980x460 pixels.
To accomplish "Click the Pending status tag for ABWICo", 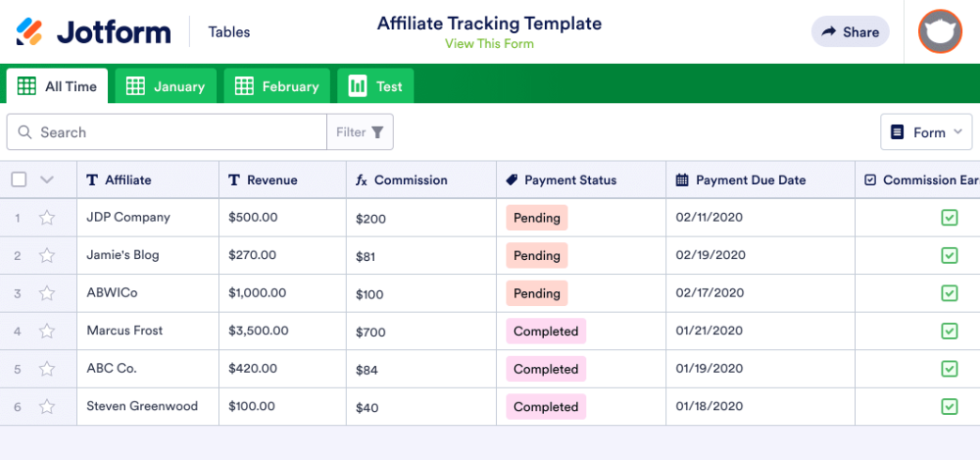I will click(x=537, y=294).
